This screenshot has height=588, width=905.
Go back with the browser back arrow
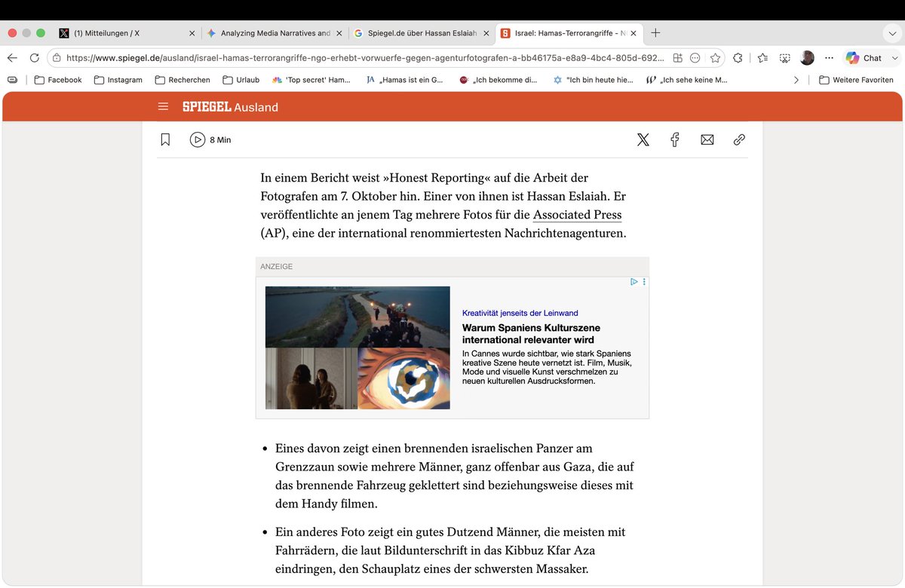(12, 58)
